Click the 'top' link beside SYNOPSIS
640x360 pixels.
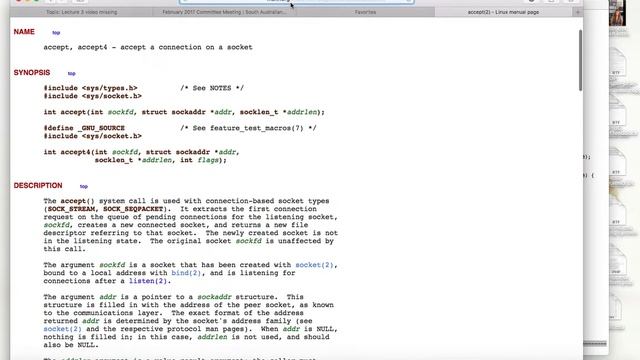coord(71,73)
